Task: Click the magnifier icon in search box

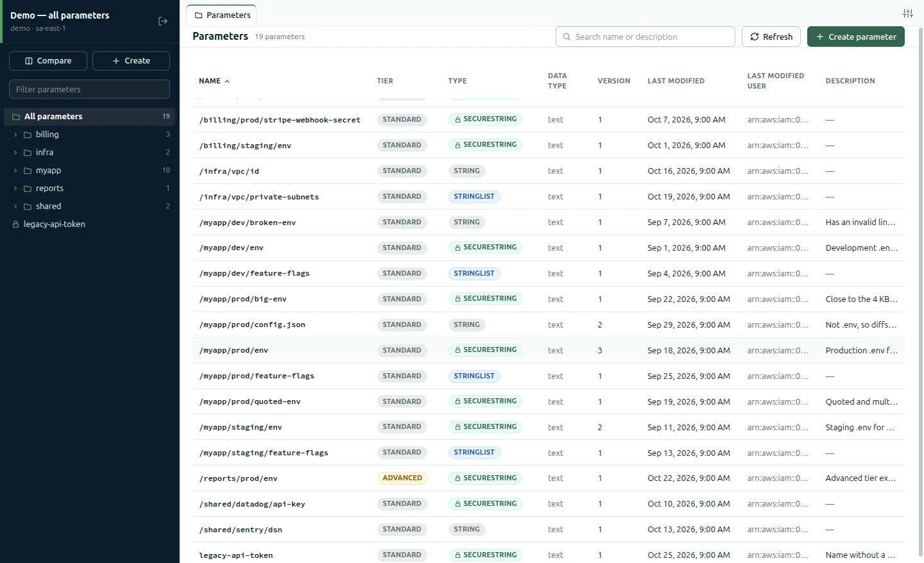Action: [567, 37]
